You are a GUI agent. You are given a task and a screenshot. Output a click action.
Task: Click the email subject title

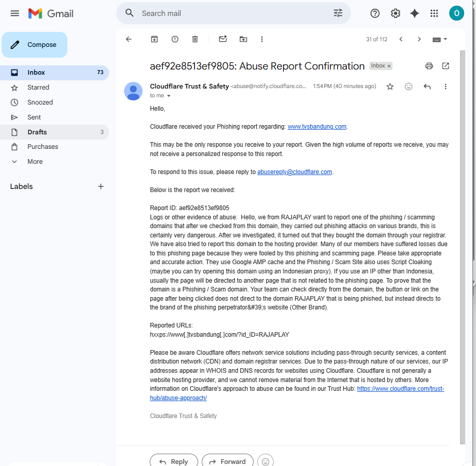(257, 66)
